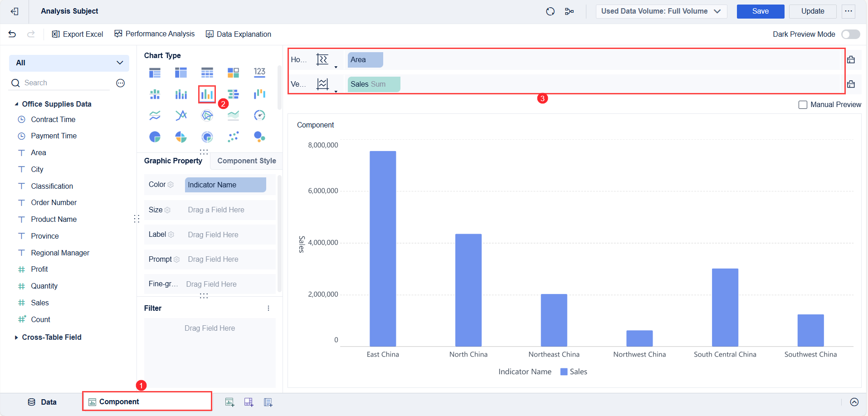Choose the rose chart type icon

tap(181, 137)
